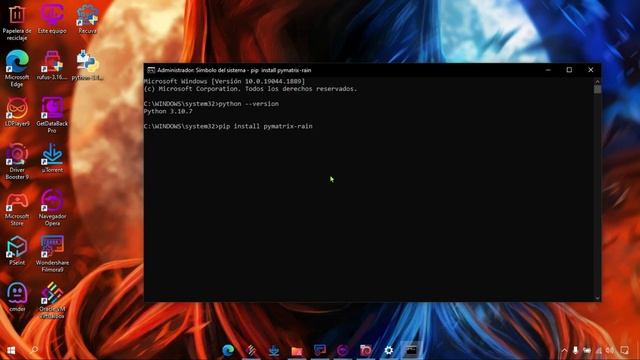Open Este equipo desktop icon
640x360 pixels.
(x=52, y=19)
